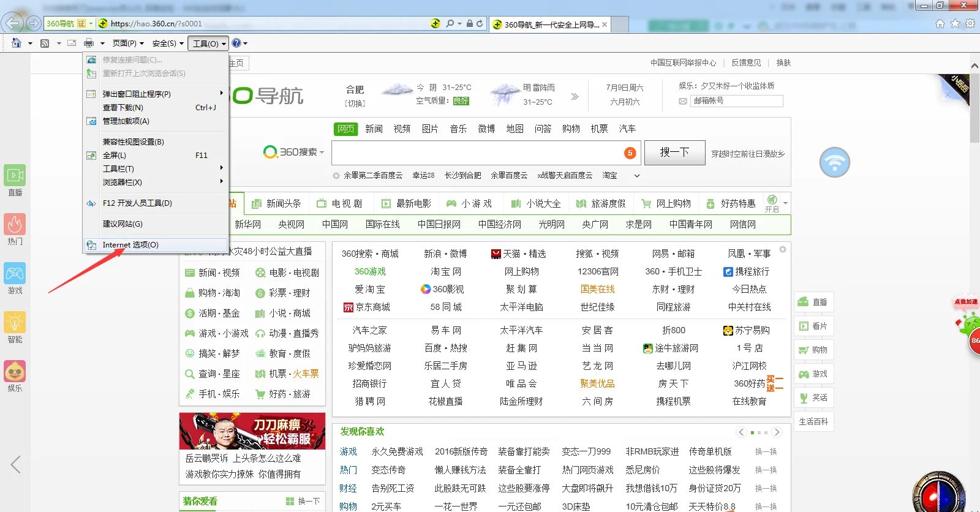Select the 购物 search type
Screen dimensions: 980x512
click(x=571, y=129)
